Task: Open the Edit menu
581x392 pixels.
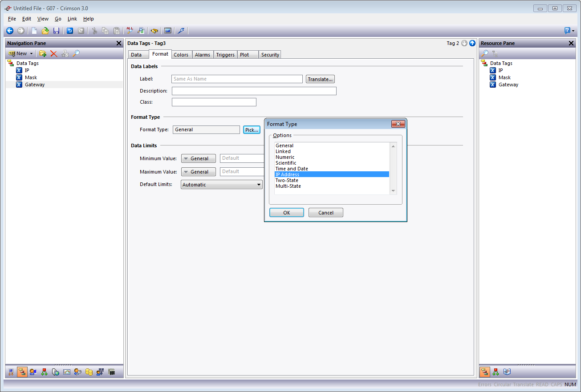Action: (x=27, y=19)
